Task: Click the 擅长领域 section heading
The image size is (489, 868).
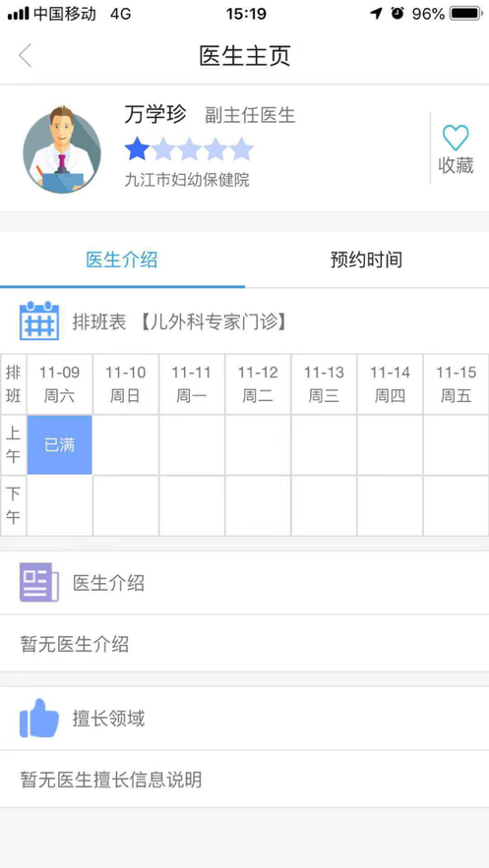Action: pos(108,719)
